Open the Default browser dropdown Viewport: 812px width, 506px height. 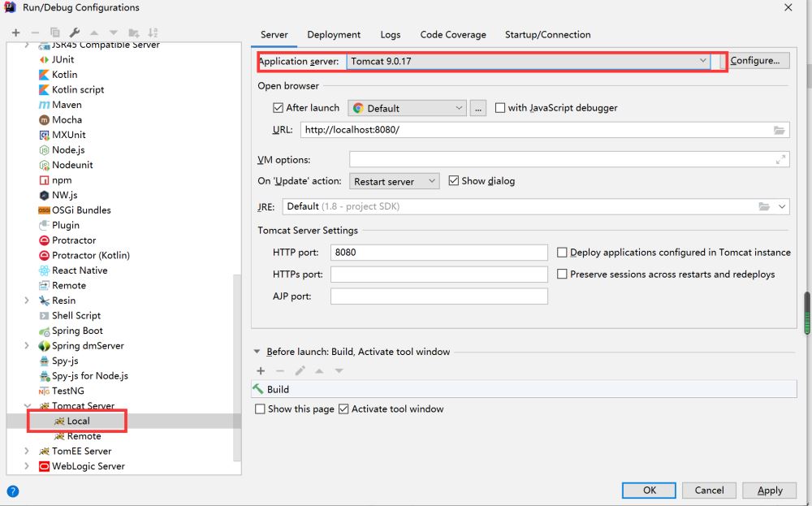(x=407, y=108)
